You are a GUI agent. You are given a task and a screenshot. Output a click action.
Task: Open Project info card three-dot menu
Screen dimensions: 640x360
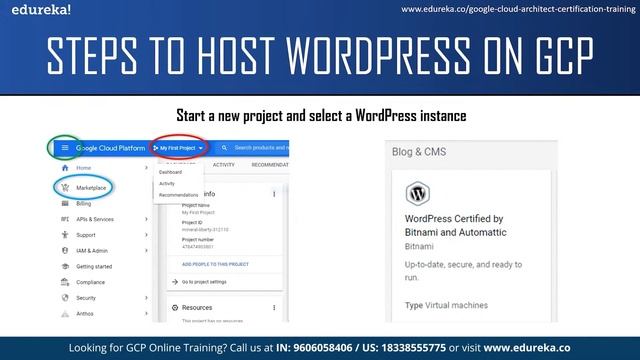click(274, 194)
